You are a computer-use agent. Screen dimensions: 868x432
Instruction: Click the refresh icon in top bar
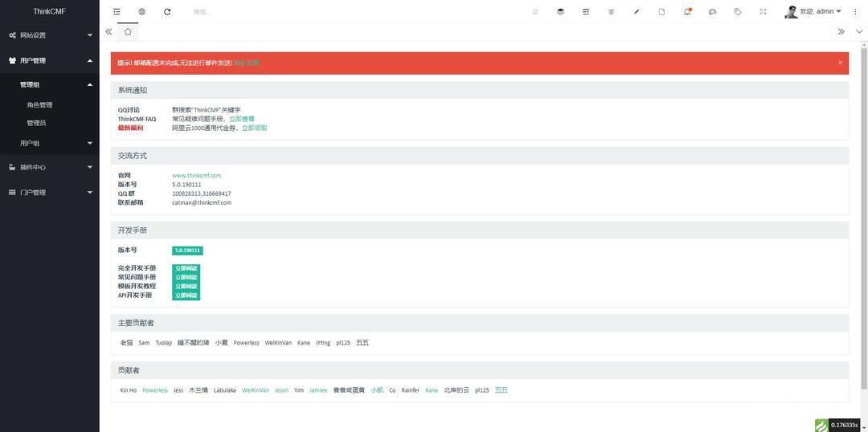167,11
